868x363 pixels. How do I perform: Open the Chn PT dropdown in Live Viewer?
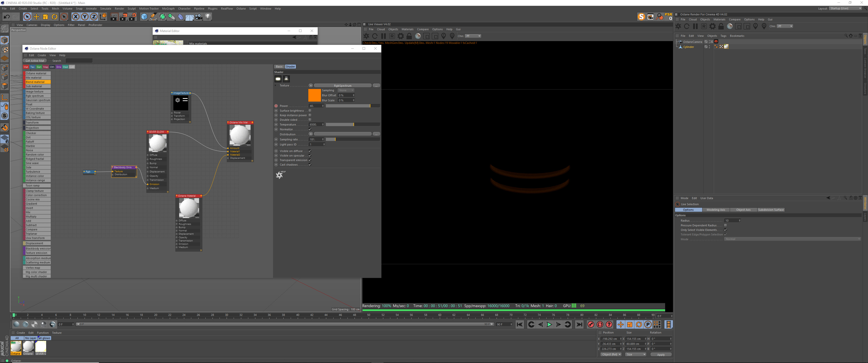click(x=473, y=36)
